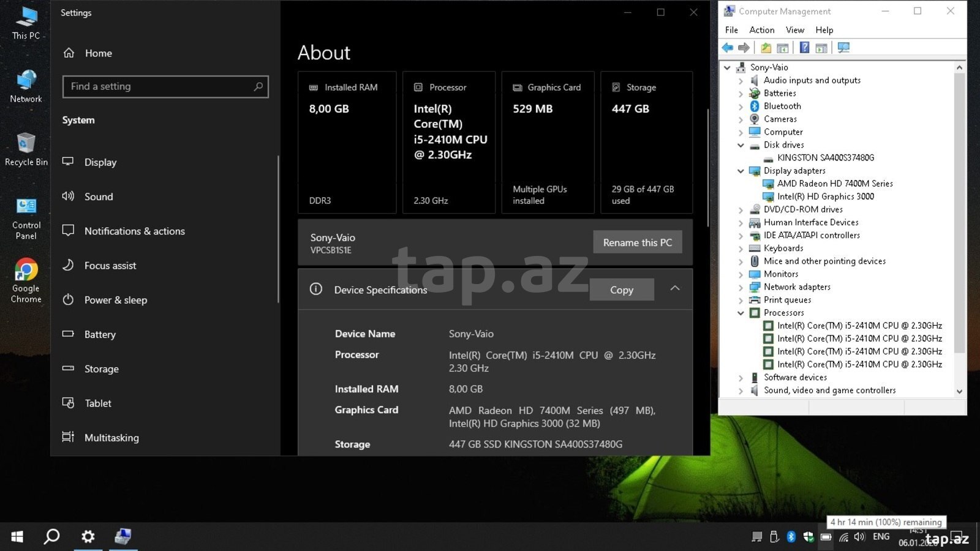The width and height of the screenshot is (980, 551).
Task: Click the ENG language indicator
Action: tap(881, 537)
